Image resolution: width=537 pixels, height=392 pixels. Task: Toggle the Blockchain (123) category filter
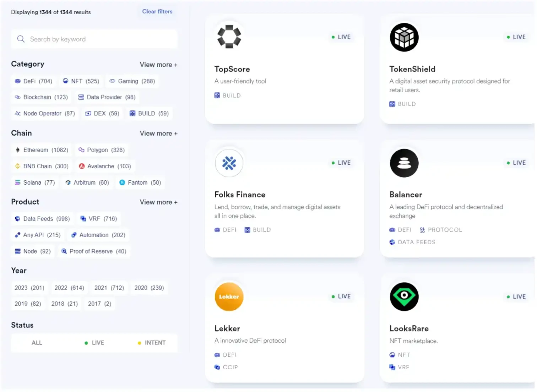pyautogui.click(x=41, y=97)
